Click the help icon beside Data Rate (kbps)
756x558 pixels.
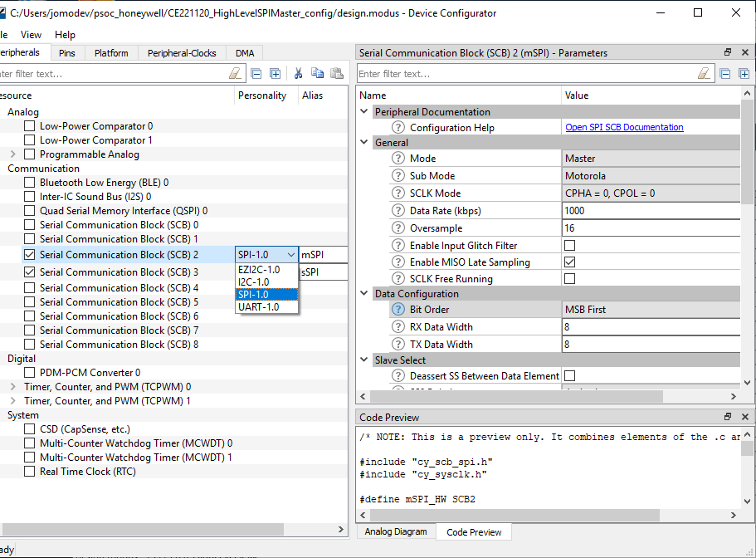click(x=398, y=211)
